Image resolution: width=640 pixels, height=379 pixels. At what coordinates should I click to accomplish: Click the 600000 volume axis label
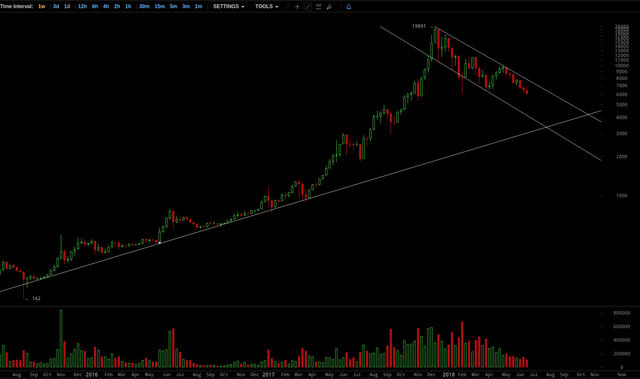tap(621, 326)
